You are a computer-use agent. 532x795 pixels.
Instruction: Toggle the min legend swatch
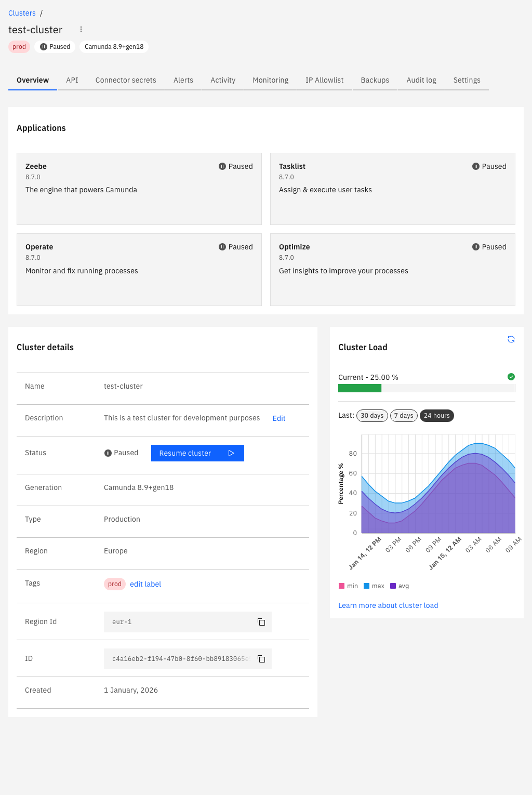pyautogui.click(x=341, y=586)
